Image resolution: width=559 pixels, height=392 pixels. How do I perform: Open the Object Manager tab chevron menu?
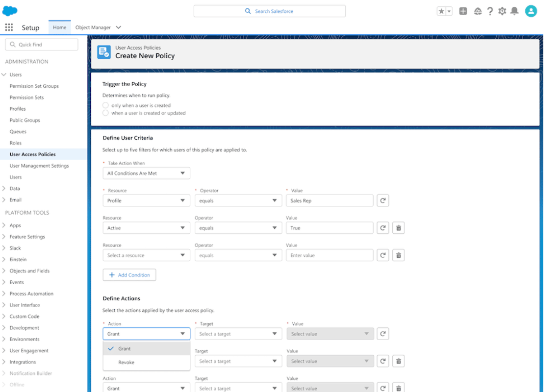pos(119,27)
